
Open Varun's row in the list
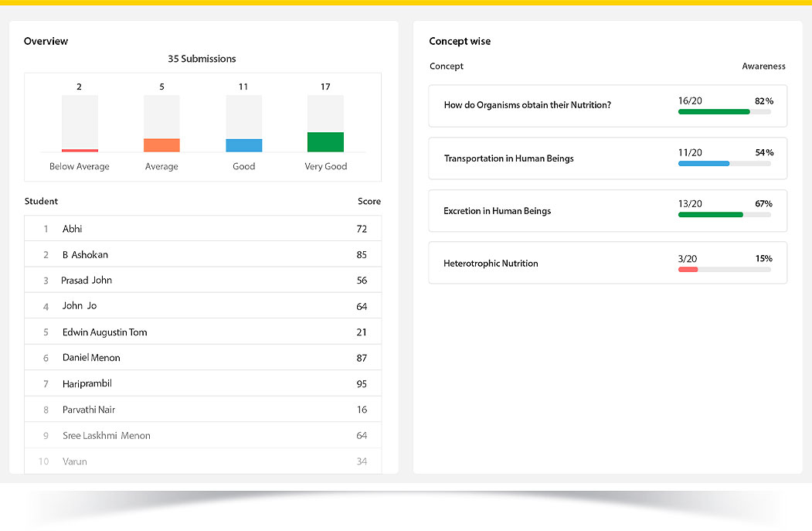click(202, 461)
